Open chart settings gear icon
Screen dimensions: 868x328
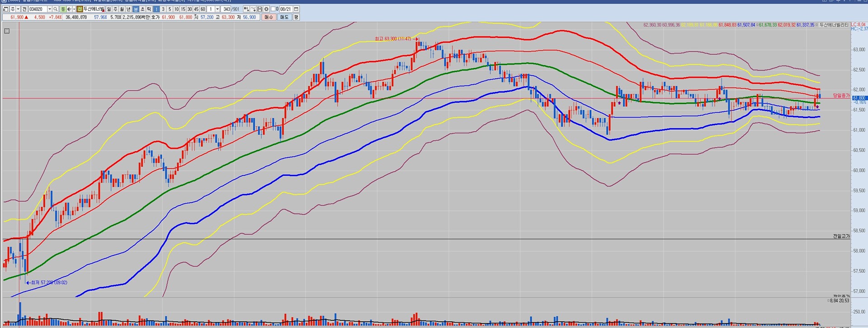coord(266,9)
